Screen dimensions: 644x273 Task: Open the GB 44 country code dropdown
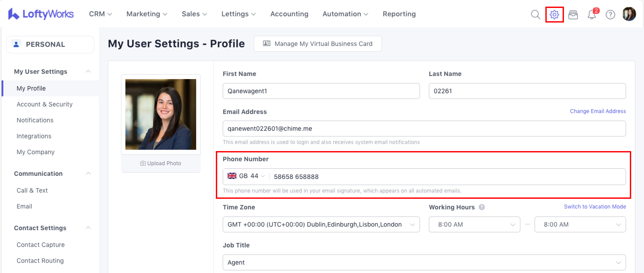pos(246,176)
